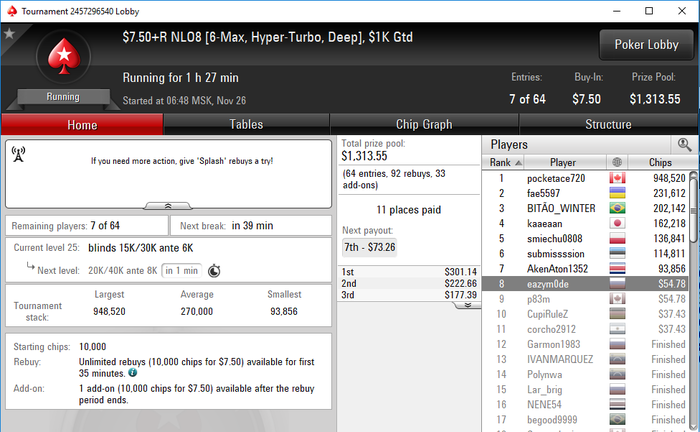Go to the Poker Lobby
Screen dimensions: 700x432
tap(646, 45)
